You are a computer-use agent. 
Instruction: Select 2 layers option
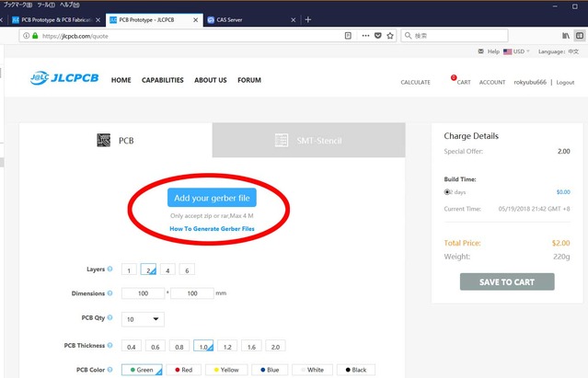[x=148, y=269]
